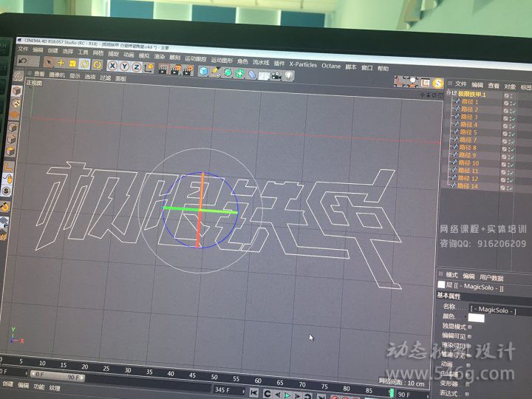Toggle the Y axis lock
This screenshot has width=532, height=399.
(x=125, y=66)
